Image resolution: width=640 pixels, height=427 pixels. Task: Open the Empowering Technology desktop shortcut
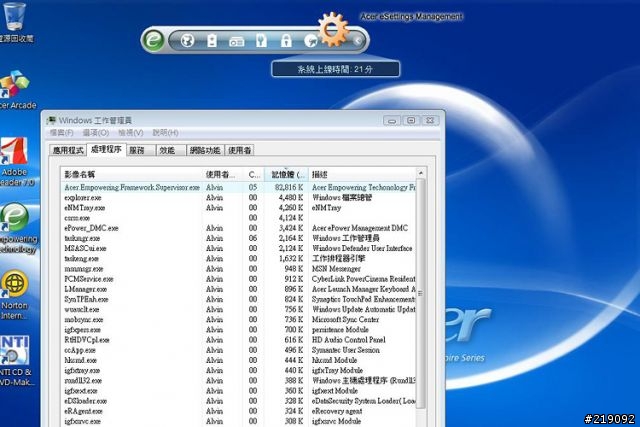coord(16,229)
